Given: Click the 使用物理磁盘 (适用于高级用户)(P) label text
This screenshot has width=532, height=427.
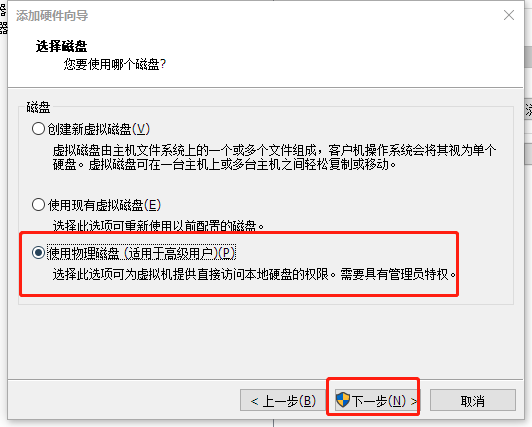Looking at the screenshot, I should click(141, 253).
